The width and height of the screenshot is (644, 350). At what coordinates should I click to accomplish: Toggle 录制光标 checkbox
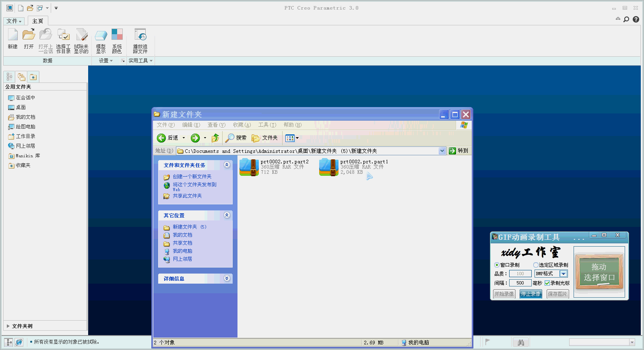pyautogui.click(x=547, y=283)
